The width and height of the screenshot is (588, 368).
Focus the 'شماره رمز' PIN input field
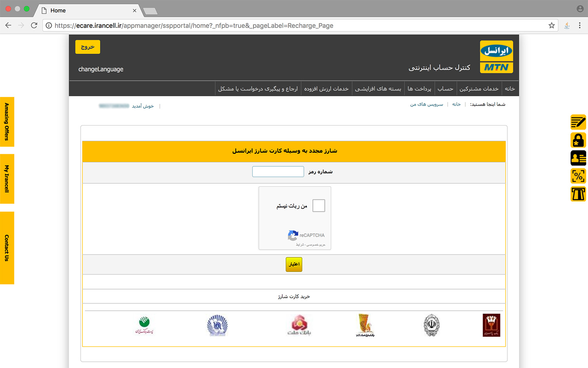(x=278, y=172)
